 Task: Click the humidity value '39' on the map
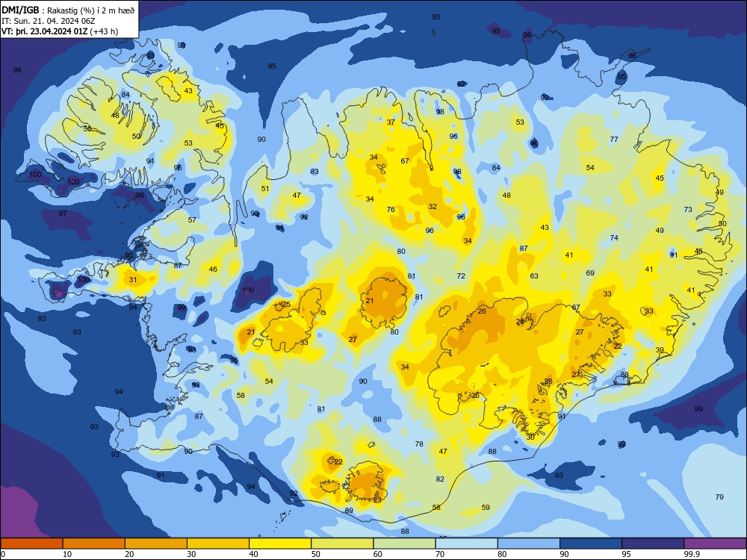coord(660,350)
